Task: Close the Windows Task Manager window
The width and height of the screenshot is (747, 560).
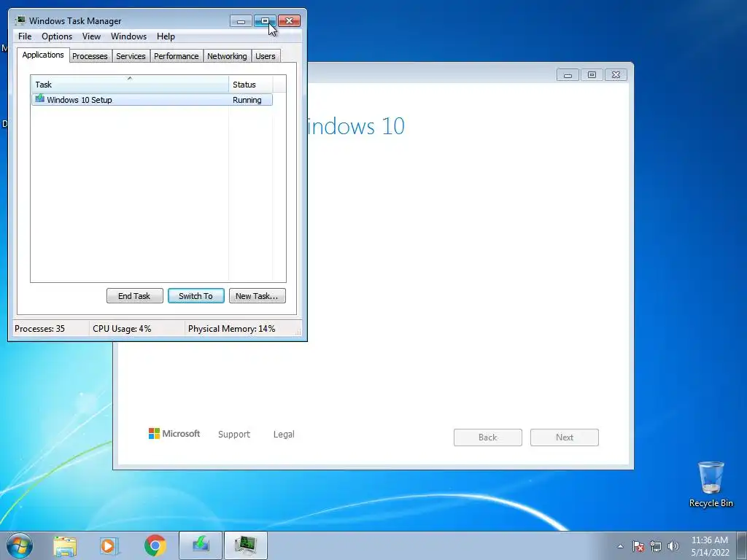Action: pos(289,21)
